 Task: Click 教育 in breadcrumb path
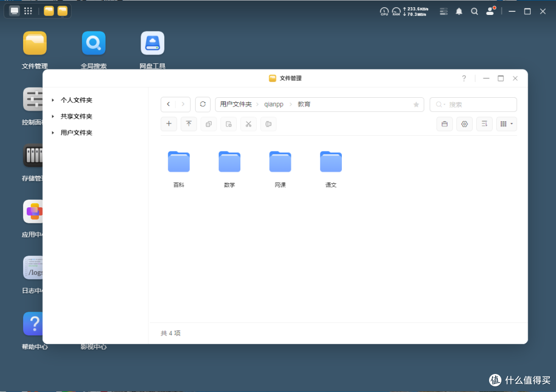pos(304,104)
